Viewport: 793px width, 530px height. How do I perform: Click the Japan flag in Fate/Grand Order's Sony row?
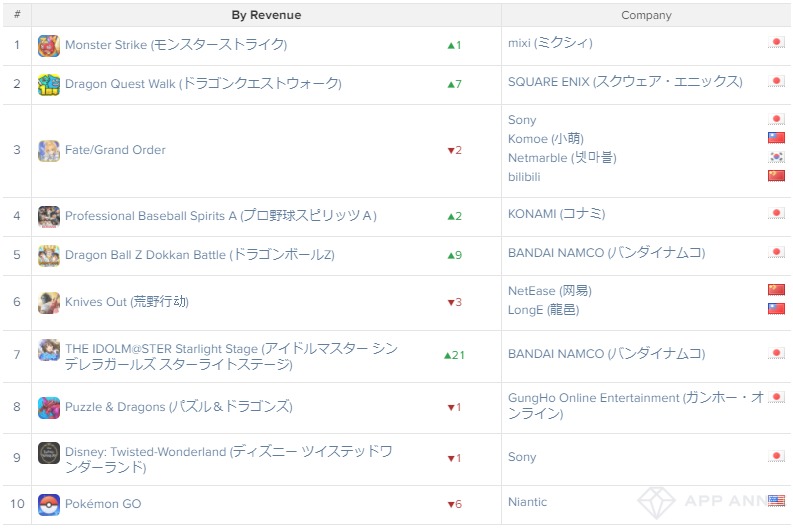coord(776,119)
